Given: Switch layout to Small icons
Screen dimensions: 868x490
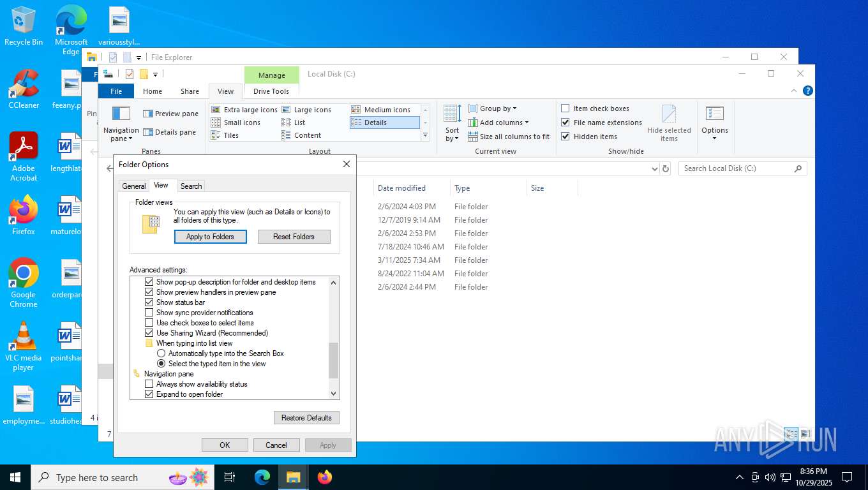Looking at the screenshot, I should tap(236, 122).
